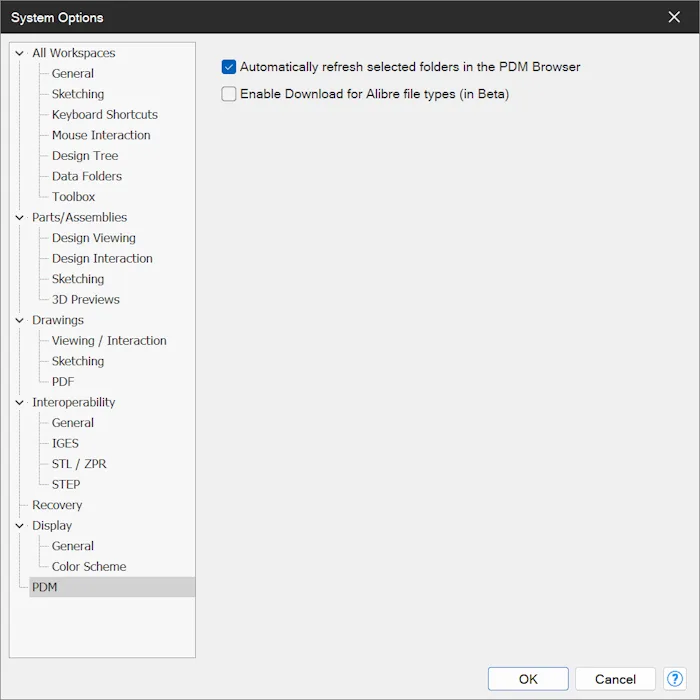Screen dimensions: 700x700
Task: Open General under Display
Action: 73,546
